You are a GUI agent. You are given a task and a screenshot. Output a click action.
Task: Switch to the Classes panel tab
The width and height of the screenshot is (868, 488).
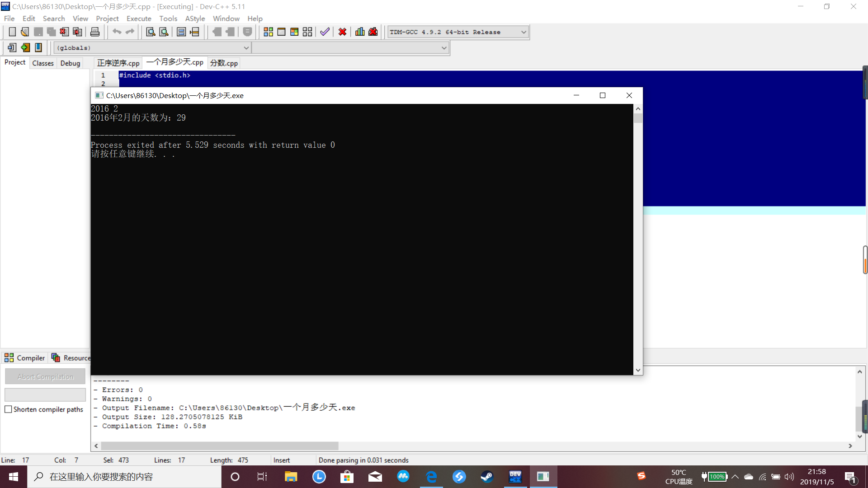43,63
